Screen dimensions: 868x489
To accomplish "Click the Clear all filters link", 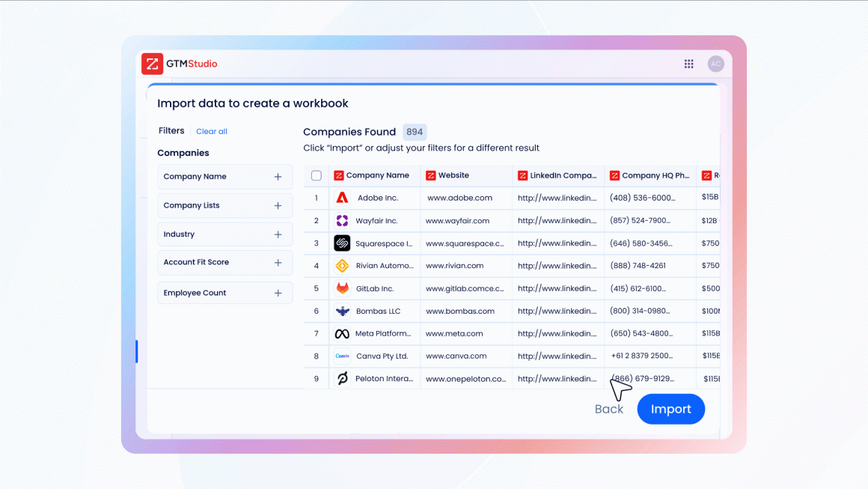I will [212, 132].
